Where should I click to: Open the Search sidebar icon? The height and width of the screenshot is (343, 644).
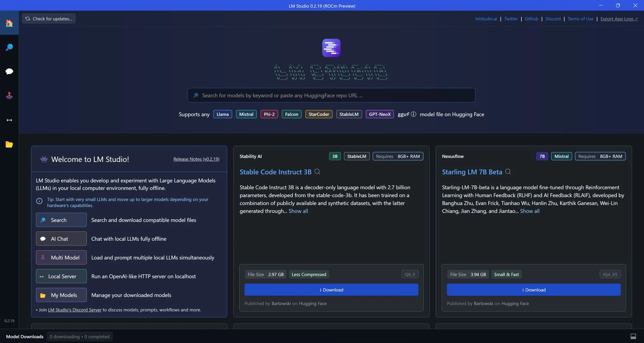9,47
